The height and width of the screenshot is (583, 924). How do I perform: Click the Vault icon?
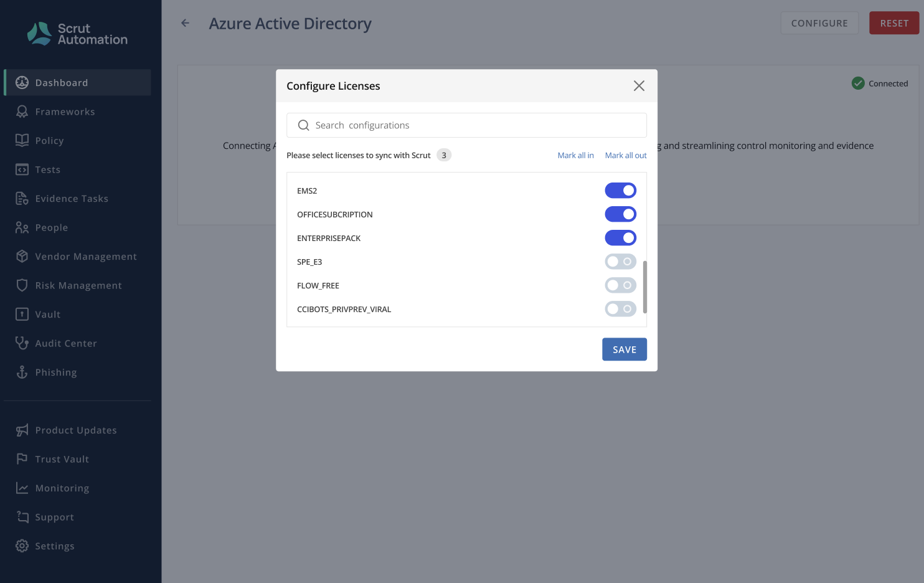(x=22, y=315)
